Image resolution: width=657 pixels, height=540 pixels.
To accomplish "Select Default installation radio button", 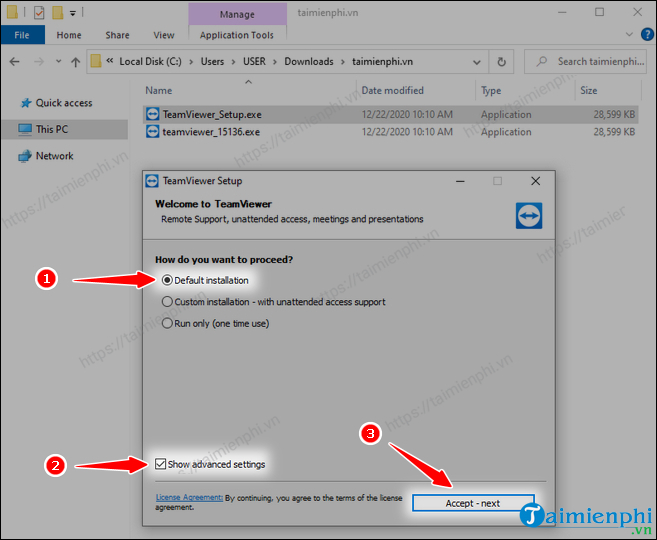I will pos(167,280).
